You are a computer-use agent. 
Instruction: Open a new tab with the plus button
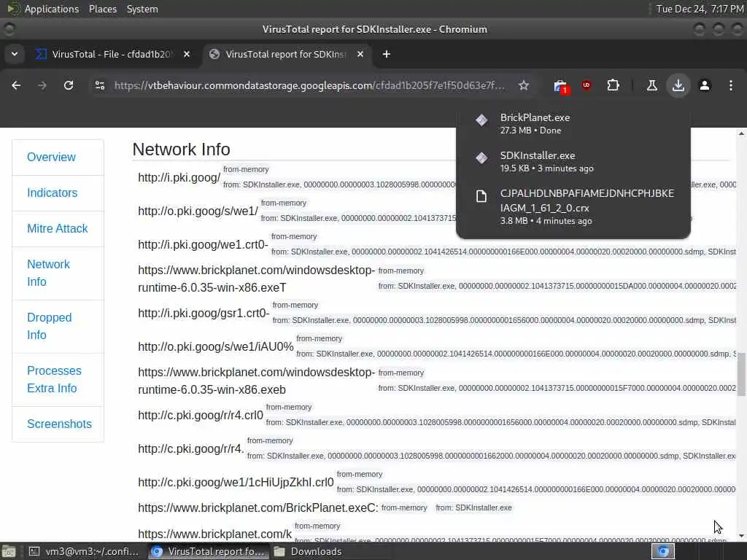387,54
